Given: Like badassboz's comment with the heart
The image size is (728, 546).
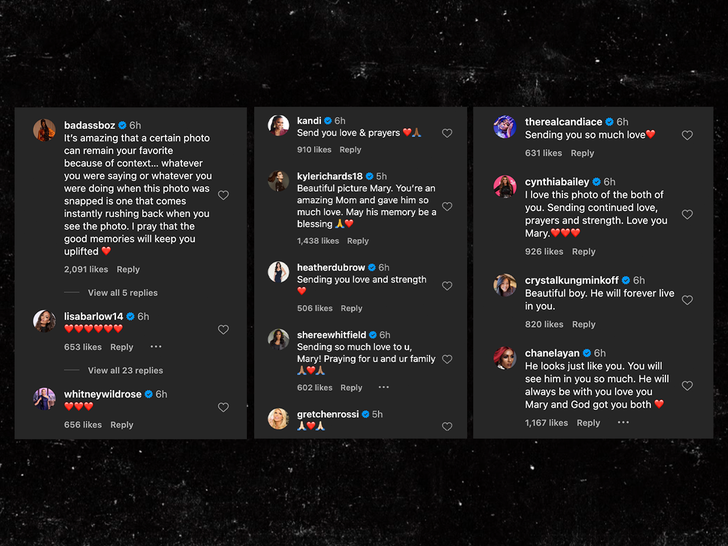Looking at the screenshot, I should [x=223, y=195].
